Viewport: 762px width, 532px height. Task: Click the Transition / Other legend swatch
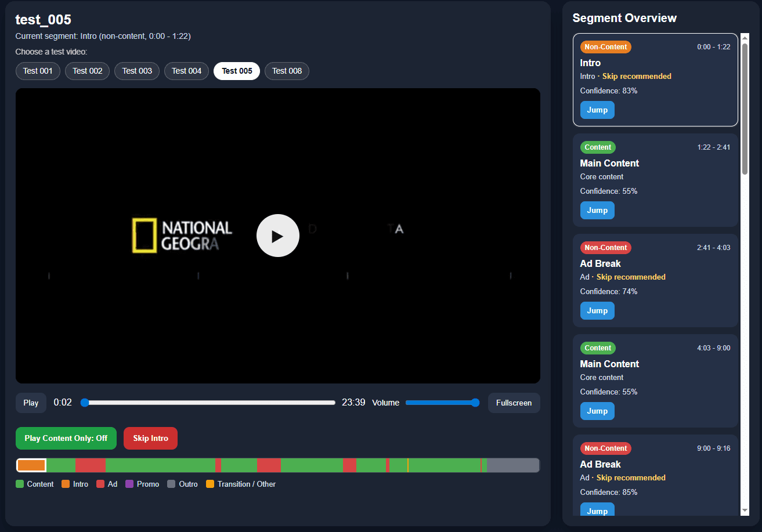pos(210,484)
